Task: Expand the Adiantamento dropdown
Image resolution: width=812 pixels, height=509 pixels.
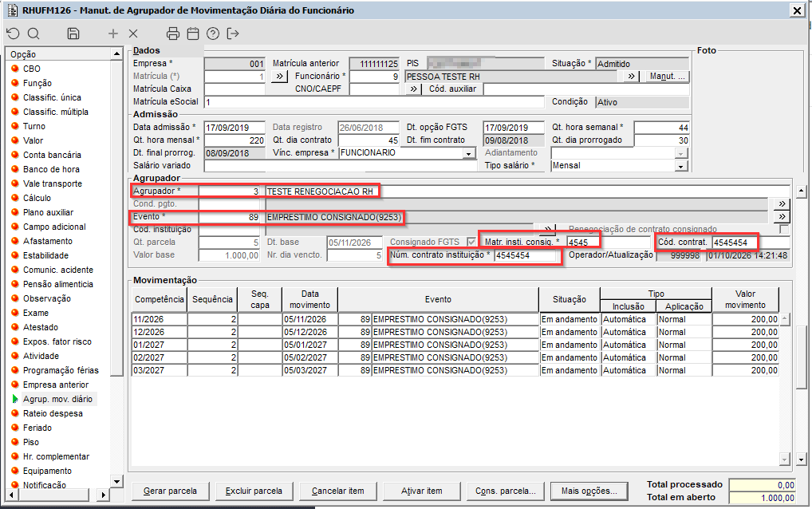Action: (x=681, y=153)
